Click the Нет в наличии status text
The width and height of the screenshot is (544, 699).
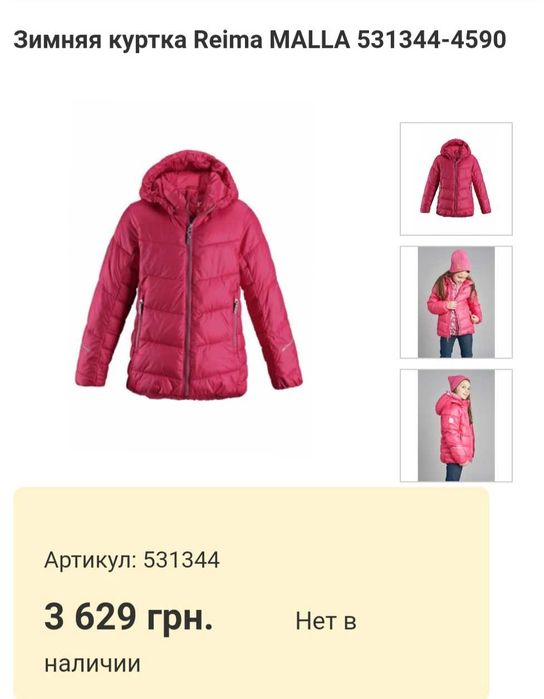pyautogui.click(x=200, y=642)
